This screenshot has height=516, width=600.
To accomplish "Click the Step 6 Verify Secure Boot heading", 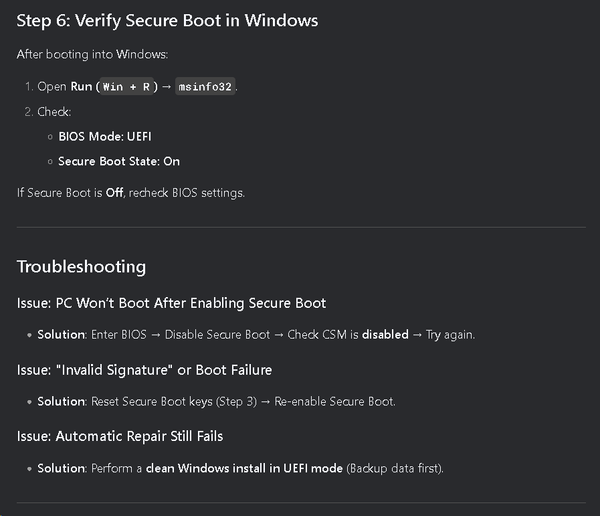I will pos(167,21).
